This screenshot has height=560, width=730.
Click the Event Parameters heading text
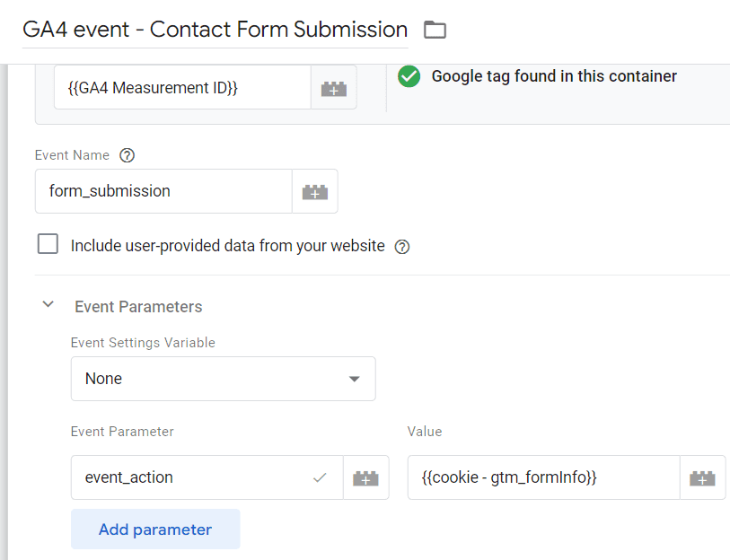pos(138,307)
